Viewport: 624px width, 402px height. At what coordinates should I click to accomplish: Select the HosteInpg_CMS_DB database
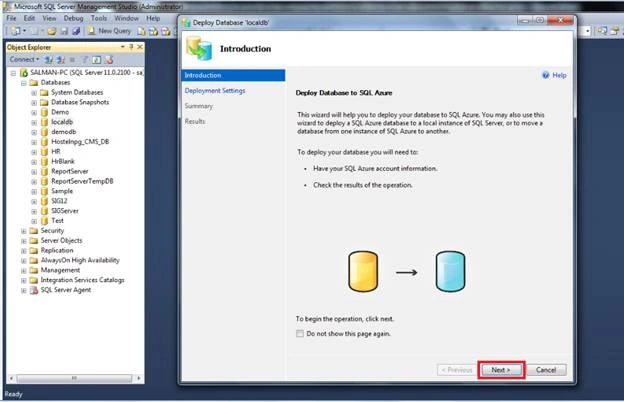(80, 142)
